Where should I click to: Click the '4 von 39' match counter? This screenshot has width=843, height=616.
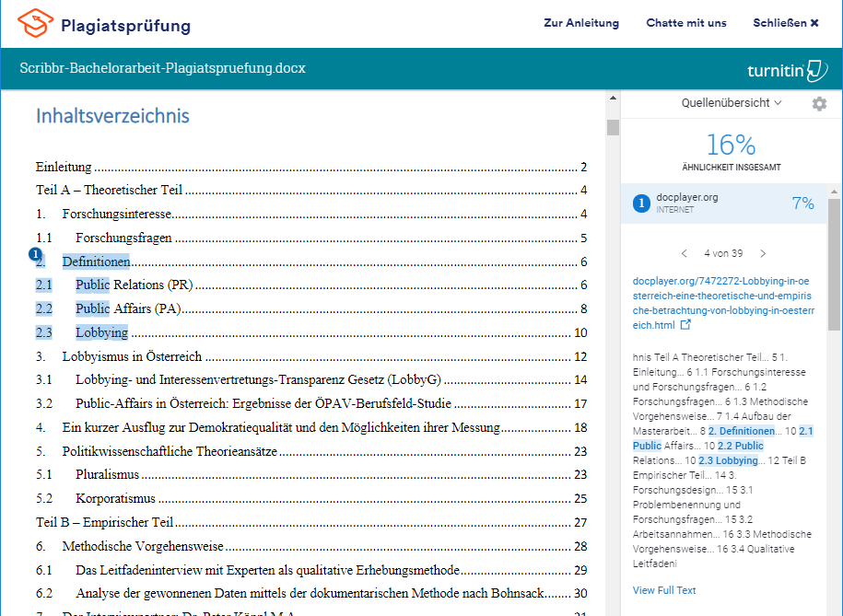(x=723, y=254)
